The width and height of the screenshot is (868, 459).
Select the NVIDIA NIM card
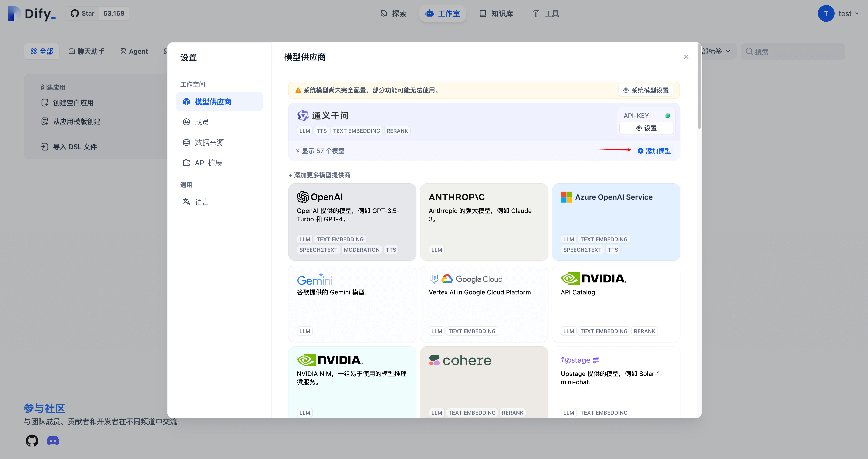[x=352, y=383]
